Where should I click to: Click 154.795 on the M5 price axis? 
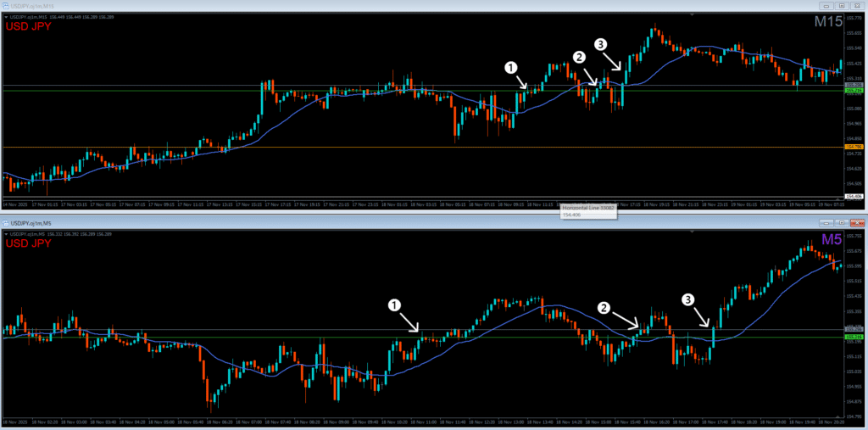[x=853, y=416]
